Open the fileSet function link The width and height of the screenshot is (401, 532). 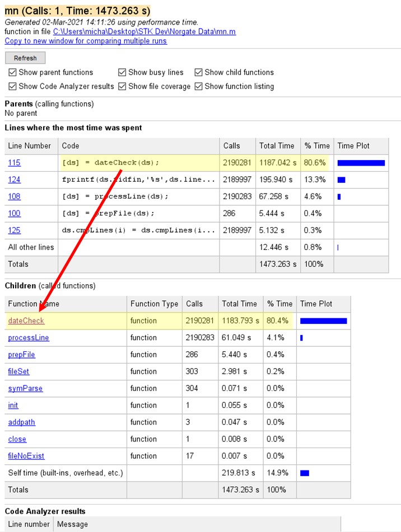click(18, 371)
